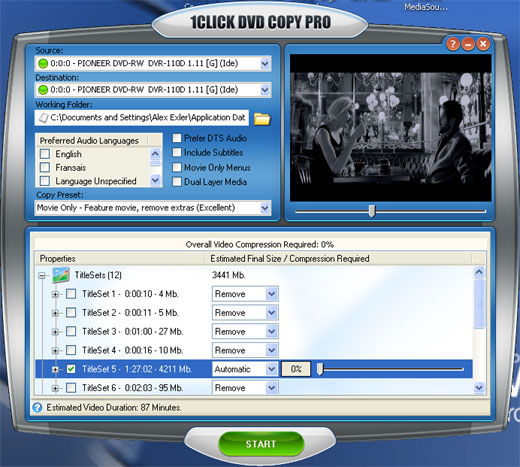The width and height of the screenshot is (520, 467).
Task: Click the orange help question mark button
Action: coord(453,44)
